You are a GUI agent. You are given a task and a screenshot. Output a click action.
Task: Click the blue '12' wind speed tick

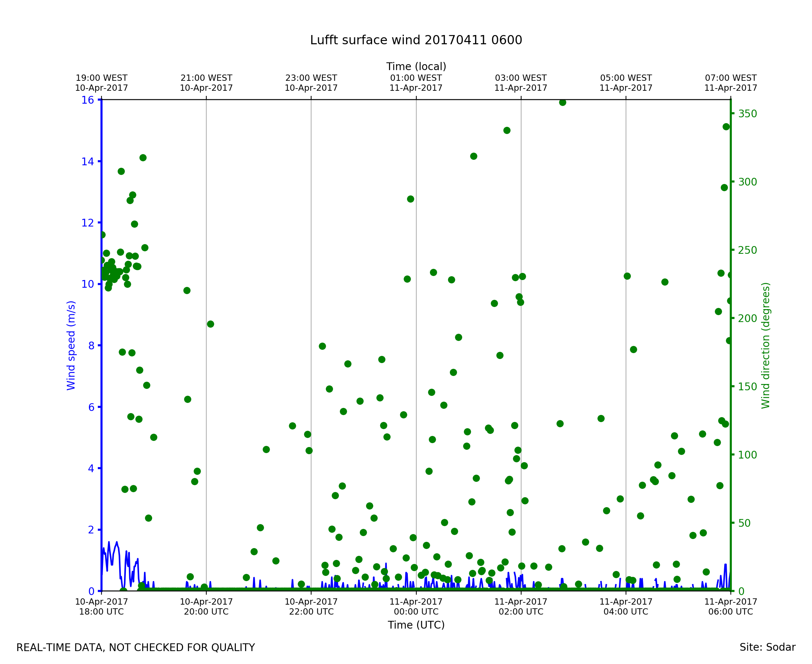(x=87, y=223)
